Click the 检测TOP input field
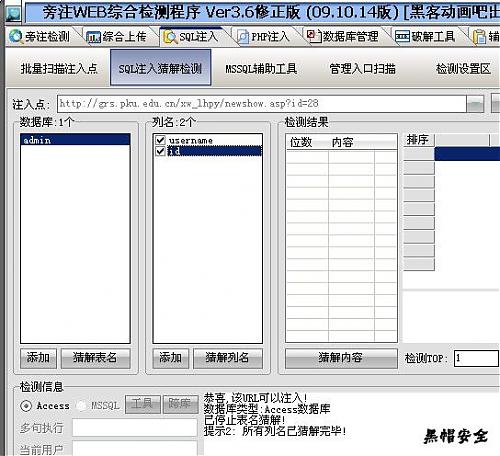The width and height of the screenshot is (500, 456). click(x=476, y=358)
